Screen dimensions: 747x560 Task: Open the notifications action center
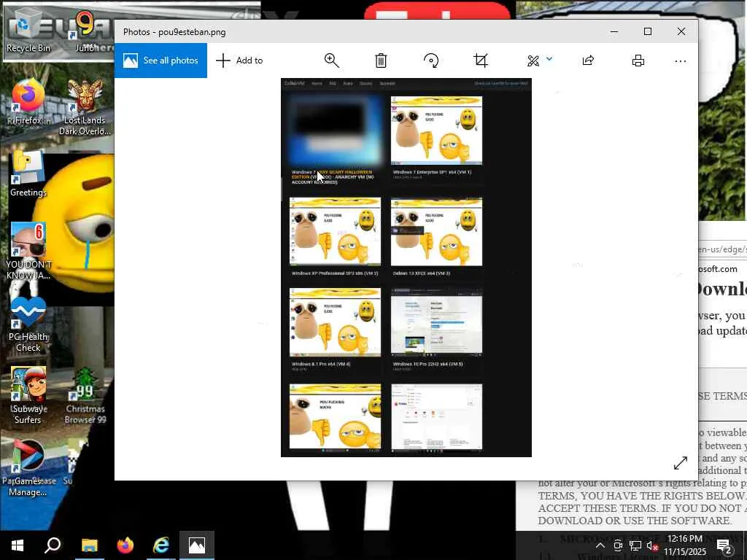pyautogui.click(x=724, y=545)
